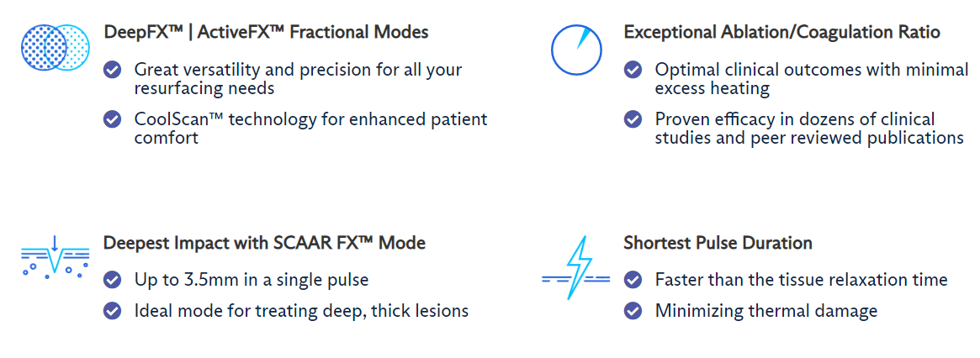This screenshot has height=358, width=980.
Task: Click the CoolScan technology for enhanced comfort text
Action: tap(310, 128)
